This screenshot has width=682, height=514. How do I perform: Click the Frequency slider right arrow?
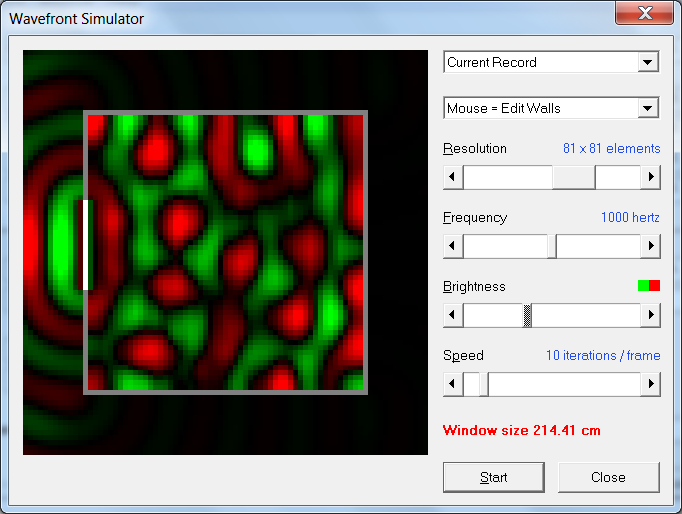[x=650, y=246]
